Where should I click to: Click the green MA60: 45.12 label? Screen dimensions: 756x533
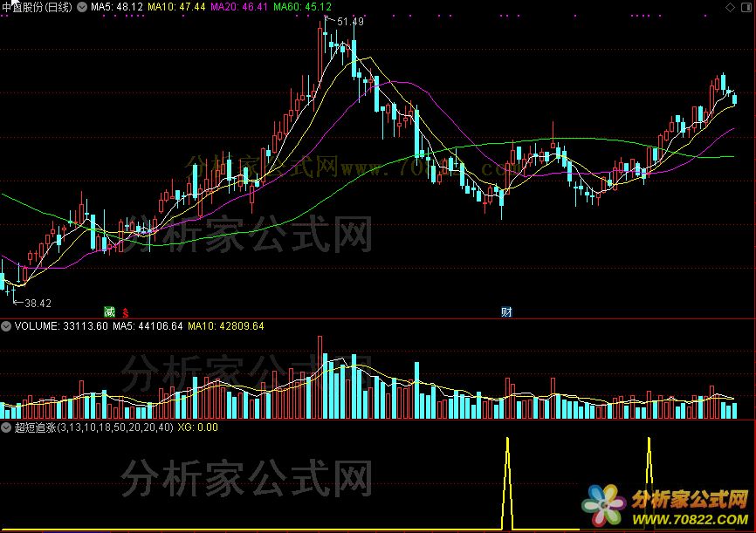point(302,7)
